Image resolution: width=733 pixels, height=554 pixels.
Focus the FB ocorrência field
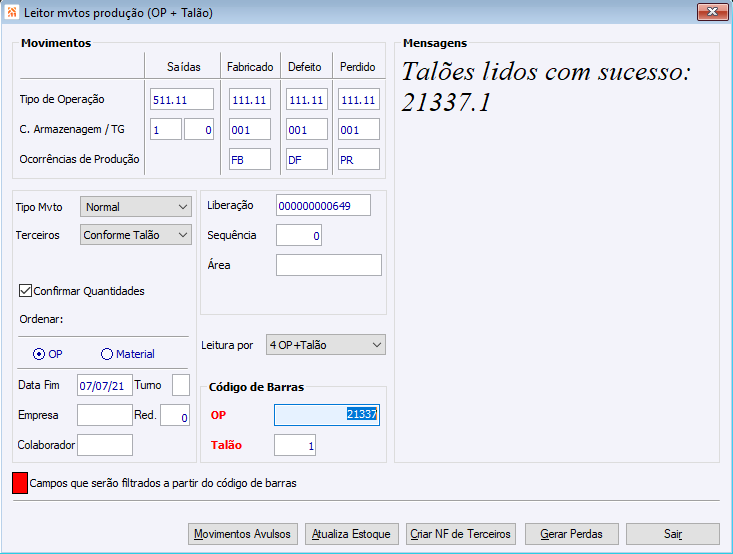click(250, 159)
